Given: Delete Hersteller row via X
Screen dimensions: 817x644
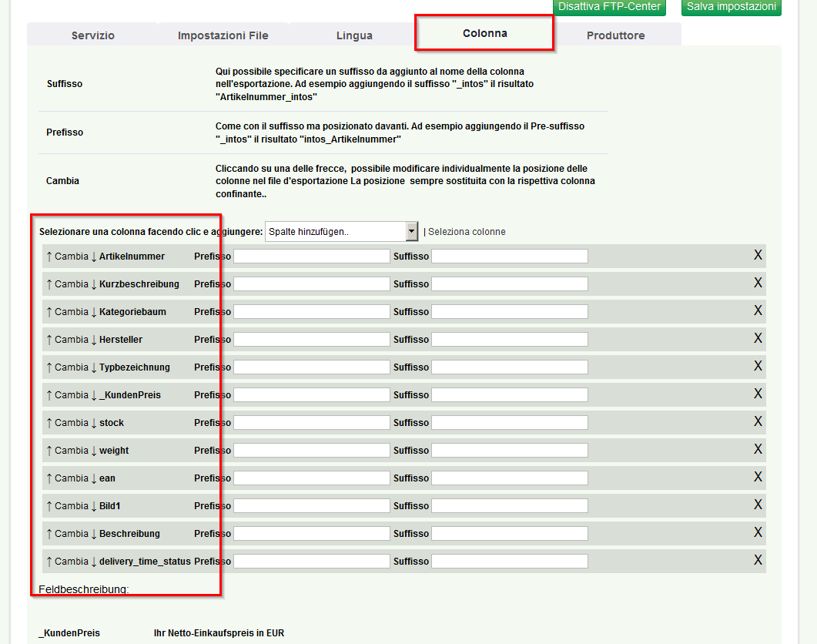Looking at the screenshot, I should 758,338.
